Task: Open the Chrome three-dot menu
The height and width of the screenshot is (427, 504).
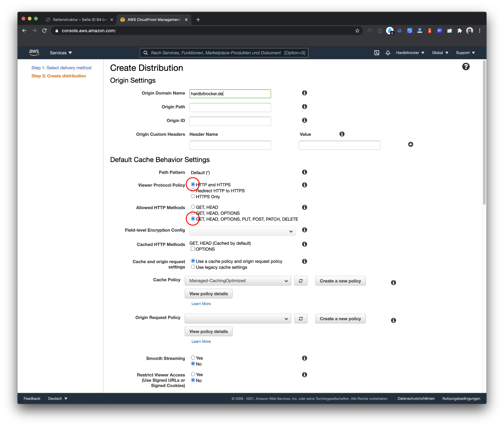Action: point(480,30)
